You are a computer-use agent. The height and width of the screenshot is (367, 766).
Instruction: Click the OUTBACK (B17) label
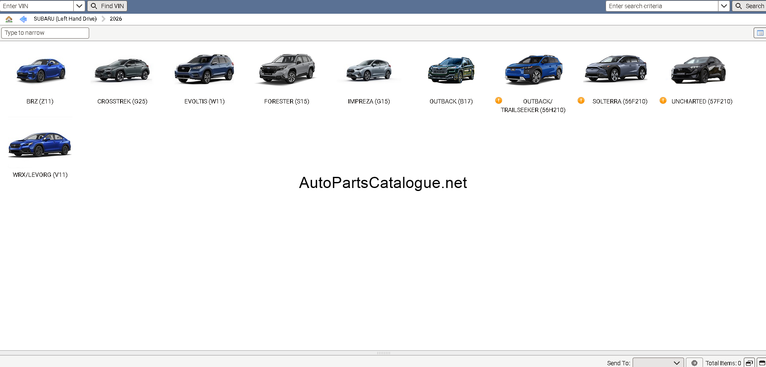pos(451,102)
